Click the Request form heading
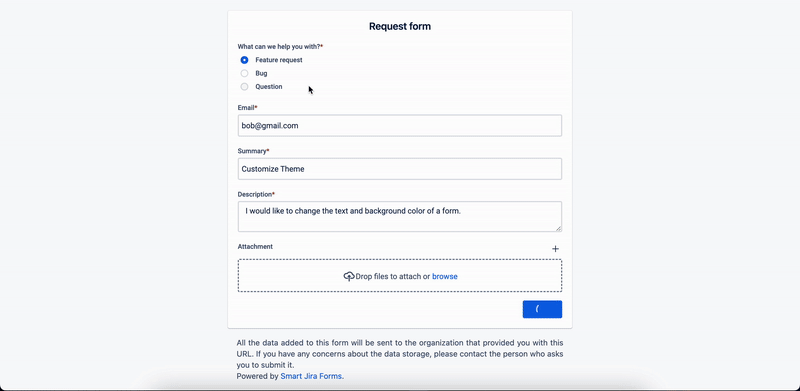This screenshot has width=800, height=391. [x=400, y=26]
